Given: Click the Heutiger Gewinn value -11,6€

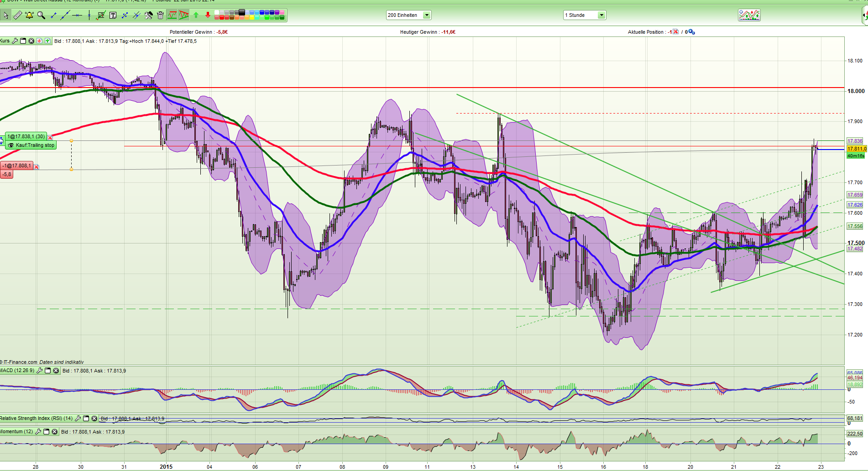Looking at the screenshot, I should click(x=449, y=32).
